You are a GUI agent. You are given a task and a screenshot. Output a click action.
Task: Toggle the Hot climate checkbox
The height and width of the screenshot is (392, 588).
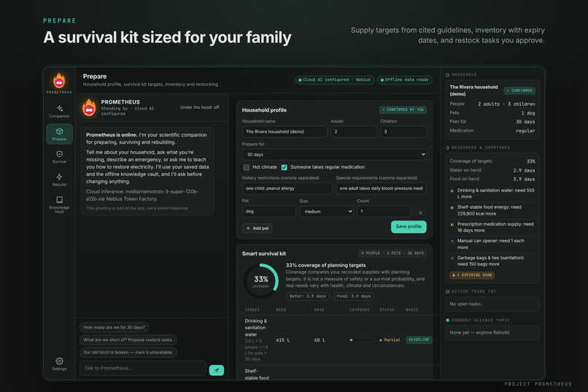click(246, 167)
